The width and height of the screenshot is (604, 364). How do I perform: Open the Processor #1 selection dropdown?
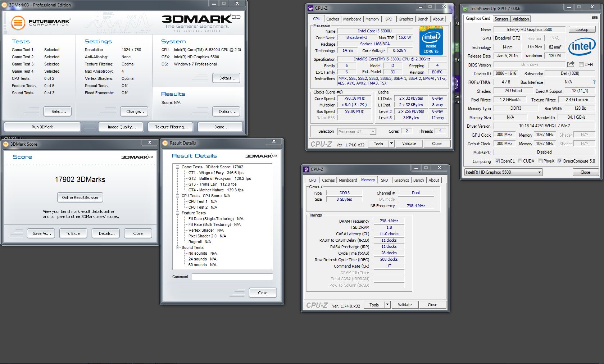(x=357, y=132)
